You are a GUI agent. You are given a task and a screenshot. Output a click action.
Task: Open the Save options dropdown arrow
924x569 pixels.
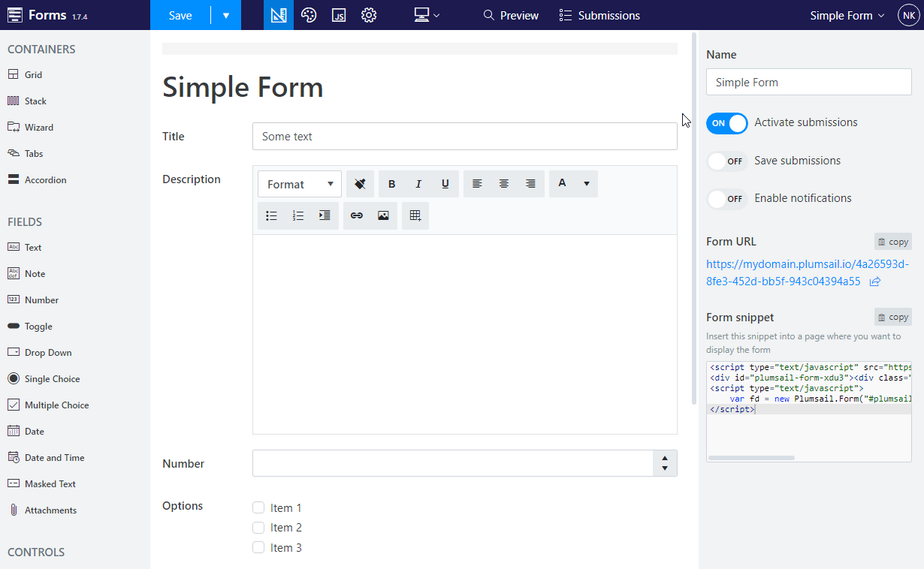pos(226,15)
